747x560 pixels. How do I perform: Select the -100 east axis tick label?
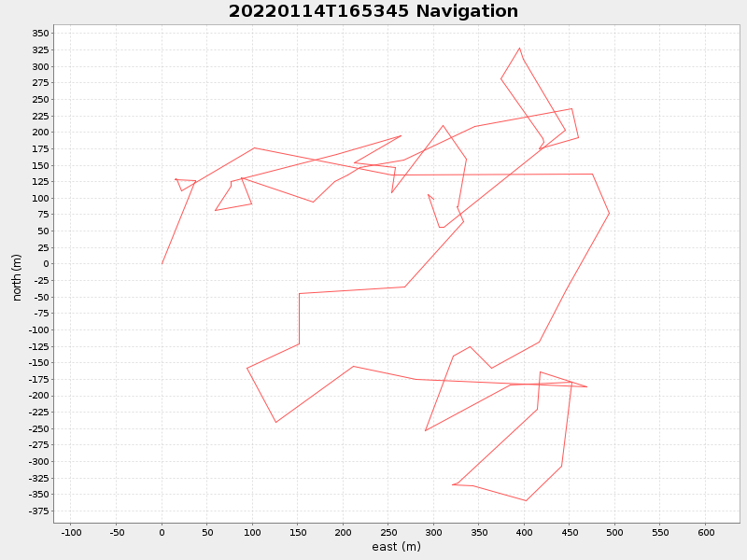coord(71,532)
